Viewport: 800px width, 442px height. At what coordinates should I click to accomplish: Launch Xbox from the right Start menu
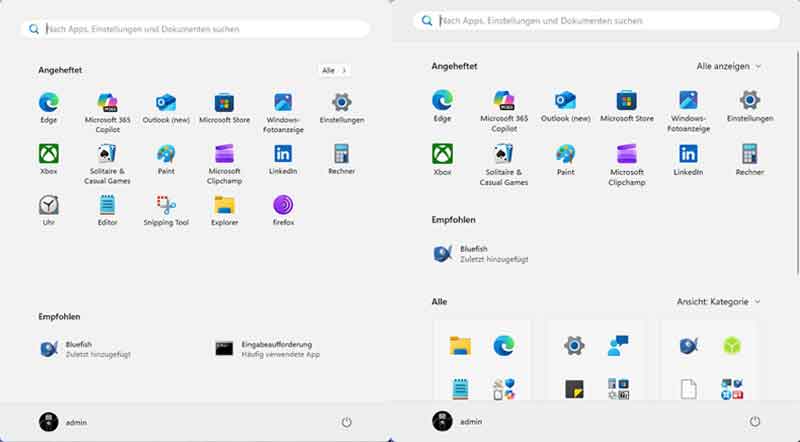(x=442, y=160)
